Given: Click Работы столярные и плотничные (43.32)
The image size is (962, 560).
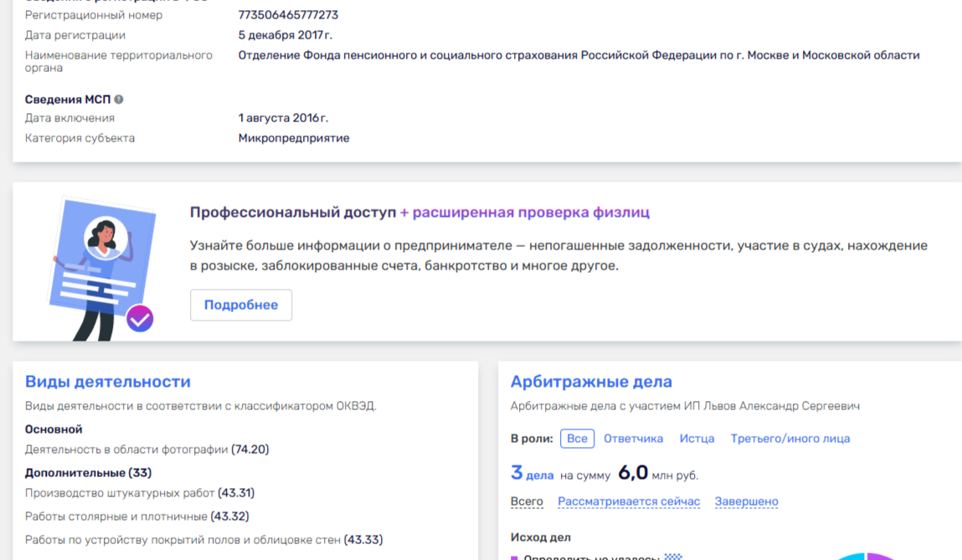Looking at the screenshot, I should [136, 516].
